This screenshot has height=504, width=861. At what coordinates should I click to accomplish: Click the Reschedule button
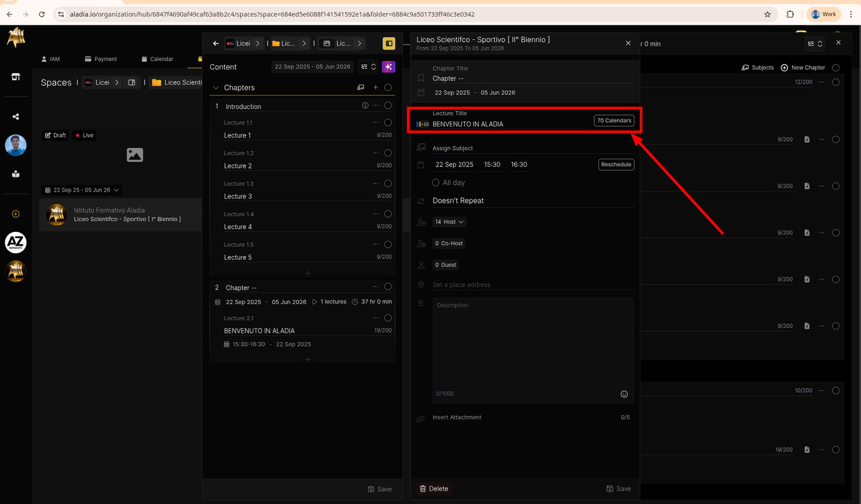[x=616, y=165]
